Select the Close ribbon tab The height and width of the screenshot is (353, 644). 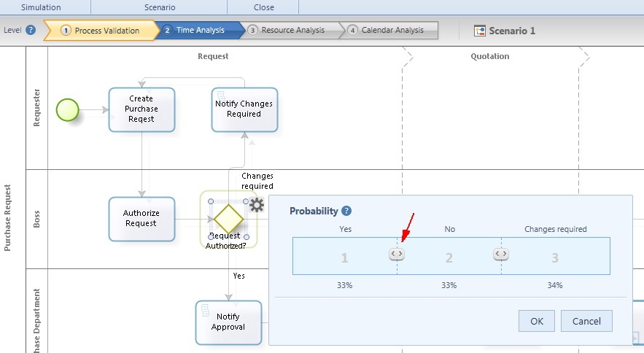pyautogui.click(x=263, y=7)
